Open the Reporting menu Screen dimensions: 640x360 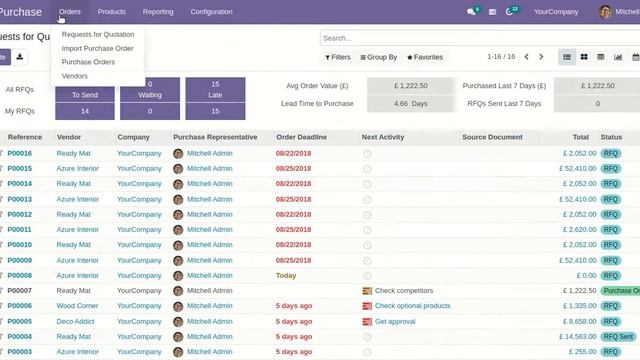158,12
